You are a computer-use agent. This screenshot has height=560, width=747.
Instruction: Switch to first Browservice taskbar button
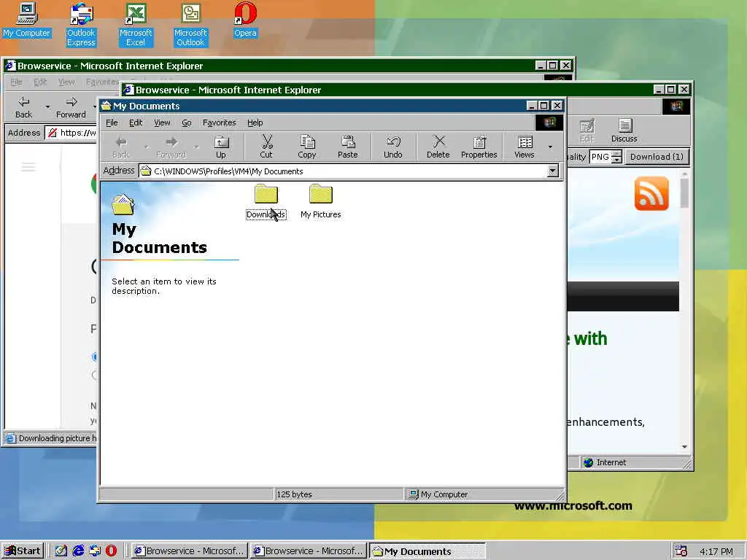pyautogui.click(x=189, y=551)
